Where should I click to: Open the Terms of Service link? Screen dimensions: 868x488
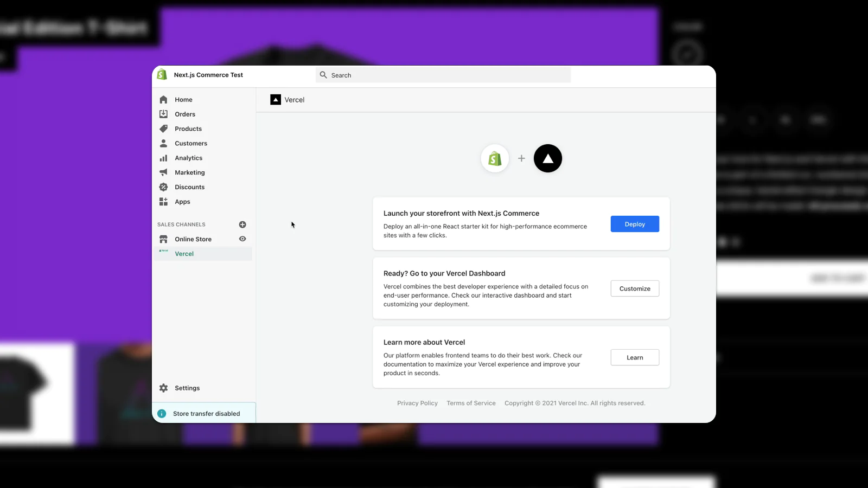471,403
